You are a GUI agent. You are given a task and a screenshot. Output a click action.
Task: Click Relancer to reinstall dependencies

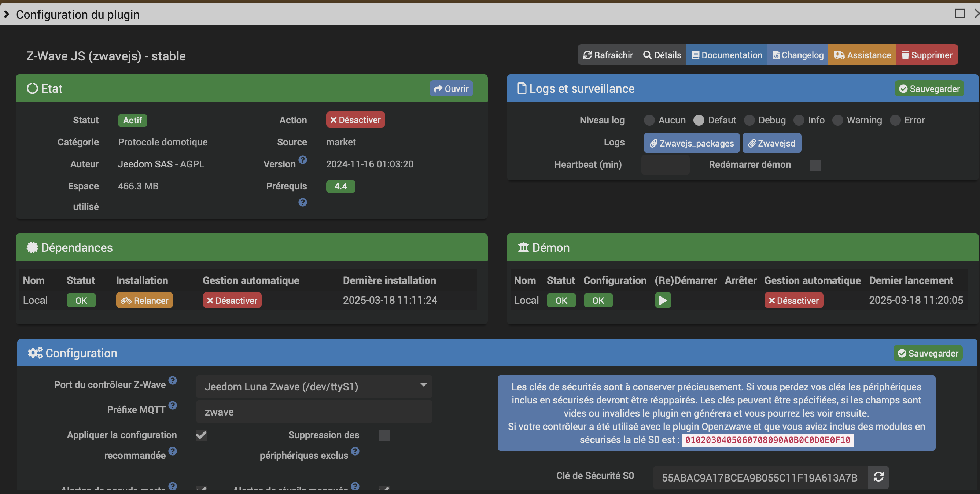[144, 301]
